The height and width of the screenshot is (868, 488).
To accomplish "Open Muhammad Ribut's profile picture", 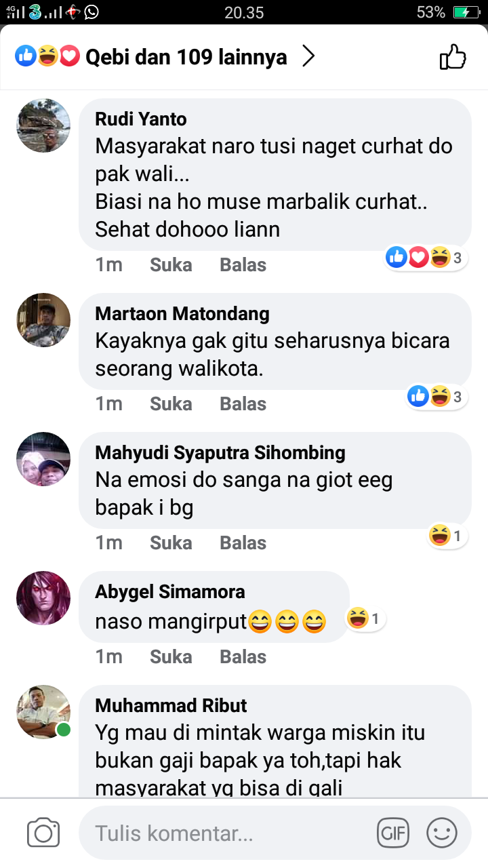I will point(43,711).
